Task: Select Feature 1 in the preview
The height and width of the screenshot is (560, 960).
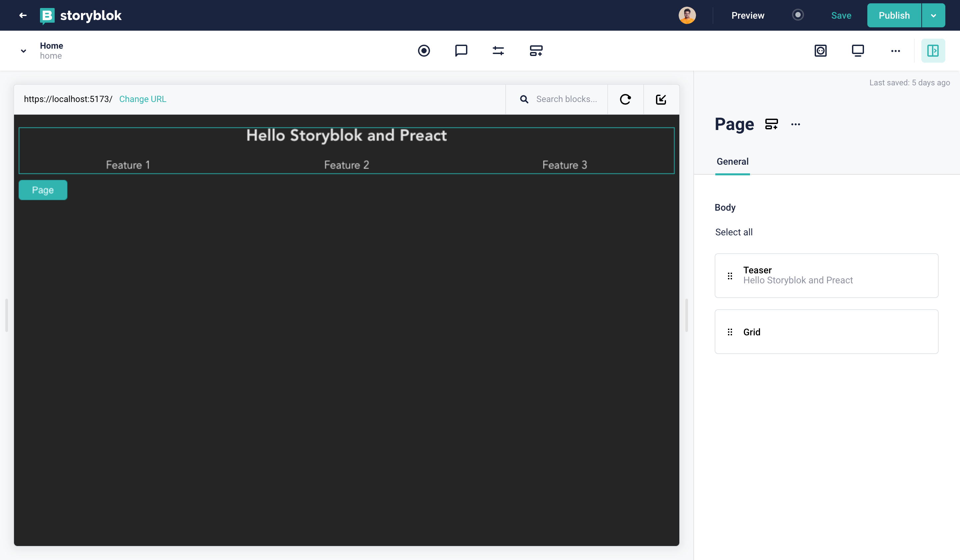Action: point(128,165)
